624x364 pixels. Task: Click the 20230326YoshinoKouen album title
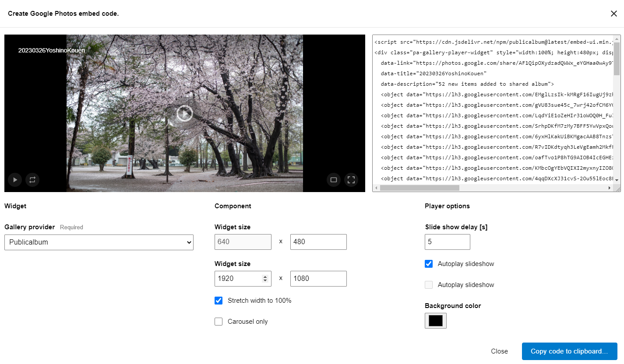52,50
